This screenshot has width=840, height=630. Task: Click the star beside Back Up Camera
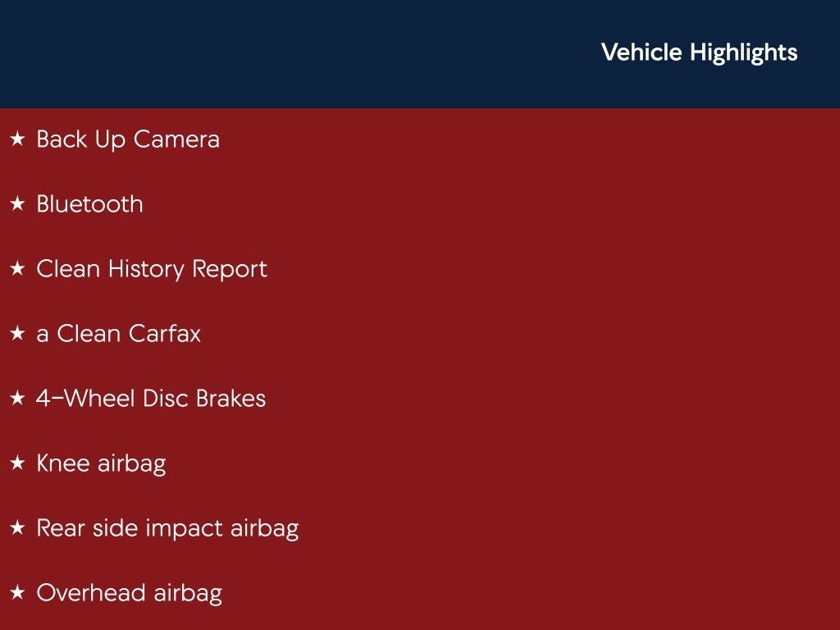tap(17, 139)
